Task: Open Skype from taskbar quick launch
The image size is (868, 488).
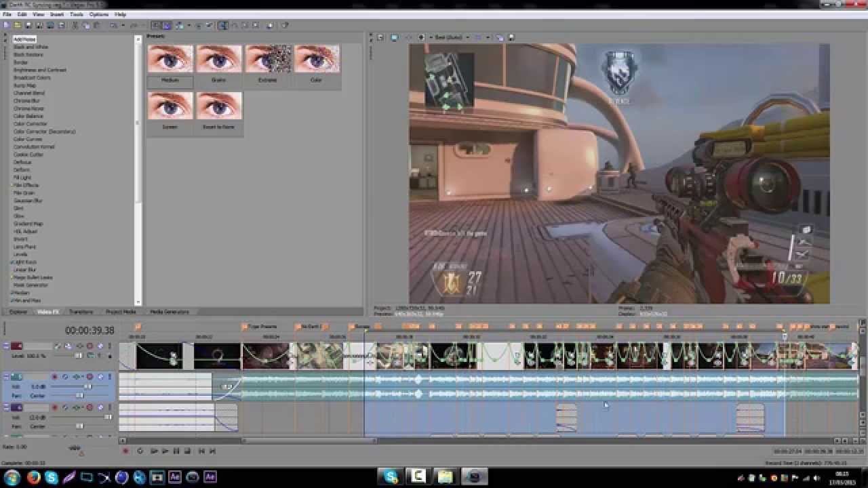Action: (x=52, y=477)
